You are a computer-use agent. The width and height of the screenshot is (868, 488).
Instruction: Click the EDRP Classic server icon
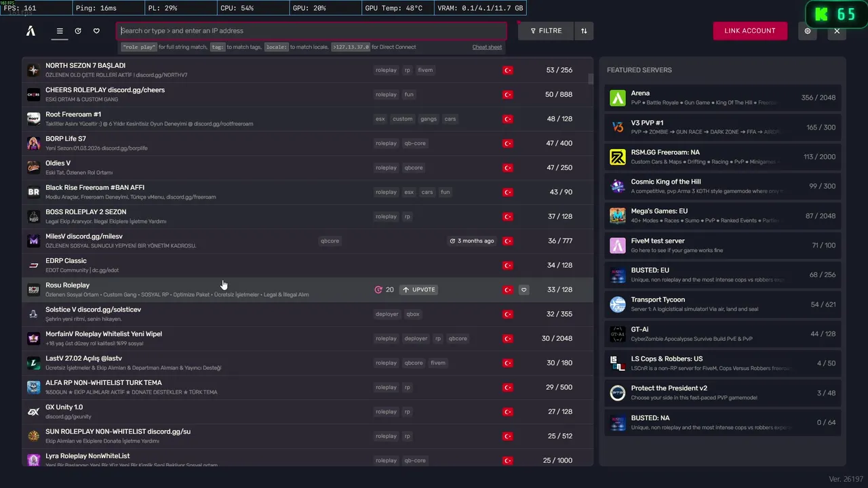point(33,265)
